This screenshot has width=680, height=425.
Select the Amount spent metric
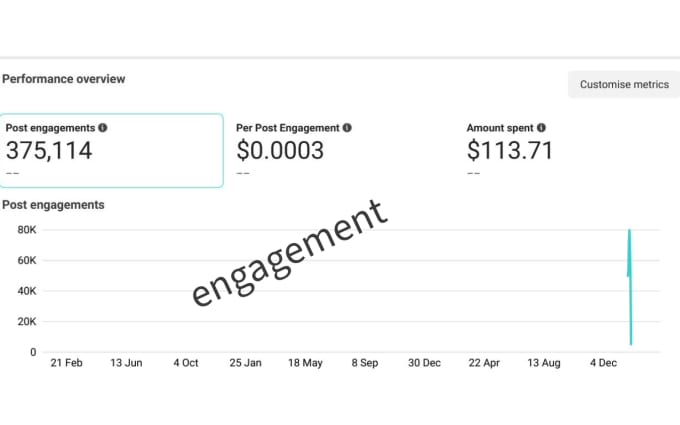(x=510, y=151)
